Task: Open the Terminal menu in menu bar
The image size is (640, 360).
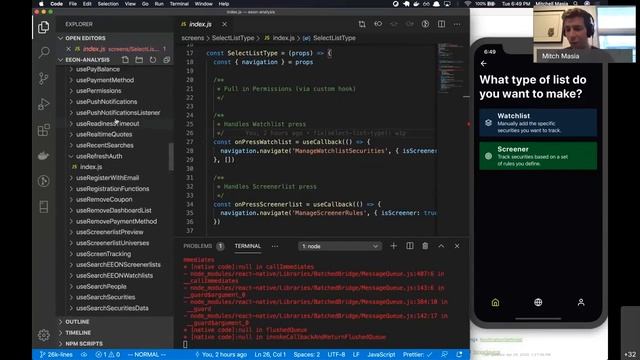Action: (179, 4)
